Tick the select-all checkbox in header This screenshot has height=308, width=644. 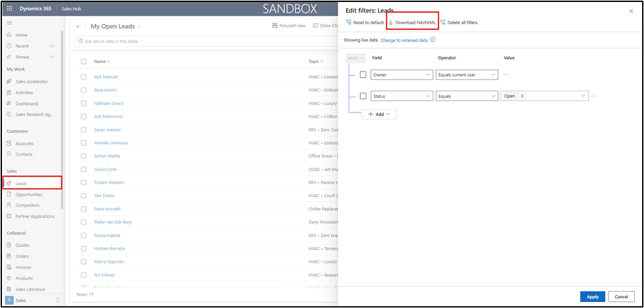84,62
